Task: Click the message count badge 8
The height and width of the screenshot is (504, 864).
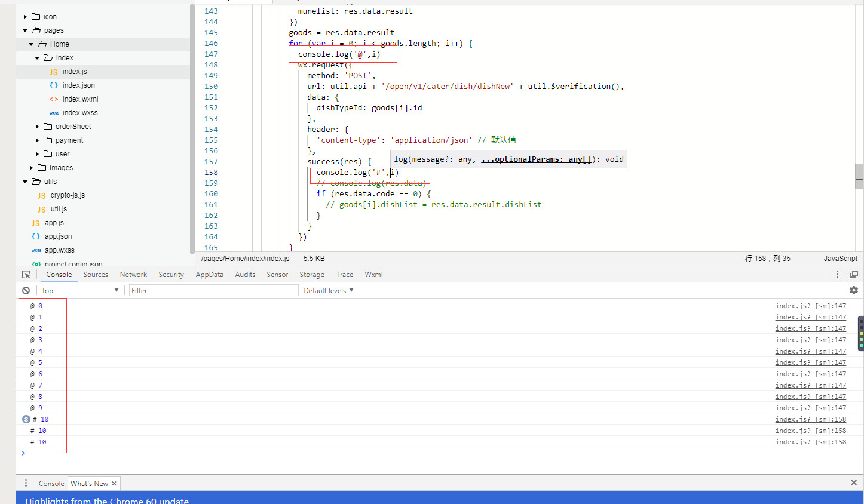Action: (x=26, y=419)
